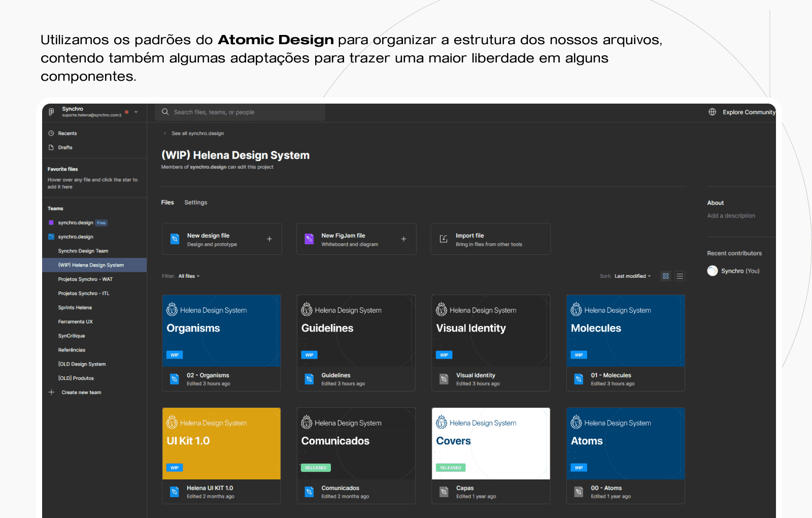
Task: Click the file icon beside Capas
Action: pyautogui.click(x=444, y=492)
